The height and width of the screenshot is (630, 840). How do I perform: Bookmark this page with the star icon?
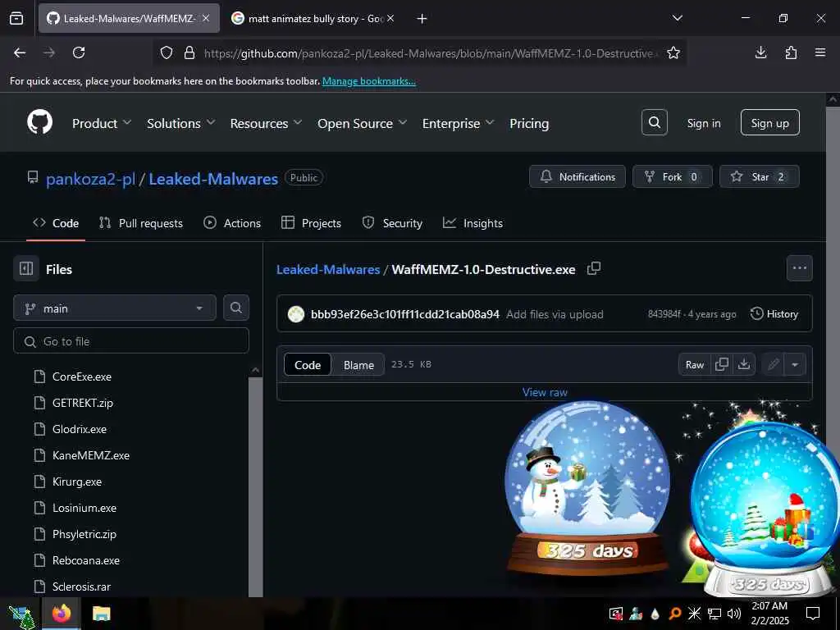tap(673, 52)
